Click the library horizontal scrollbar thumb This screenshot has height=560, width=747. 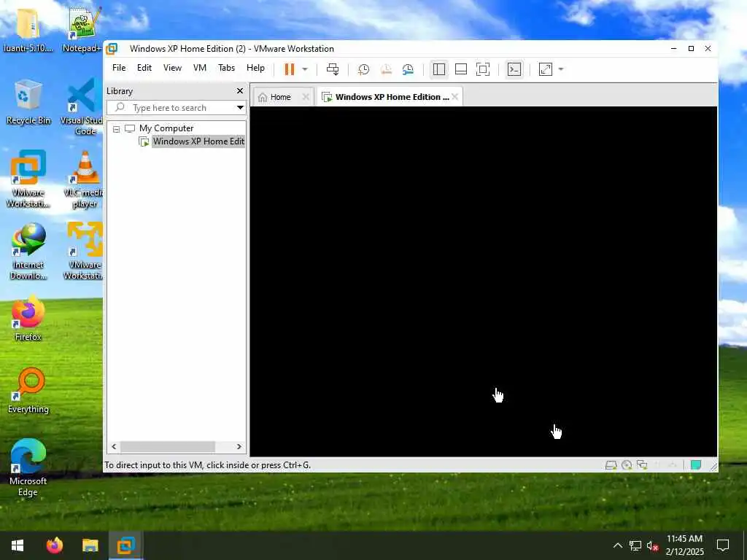click(167, 447)
